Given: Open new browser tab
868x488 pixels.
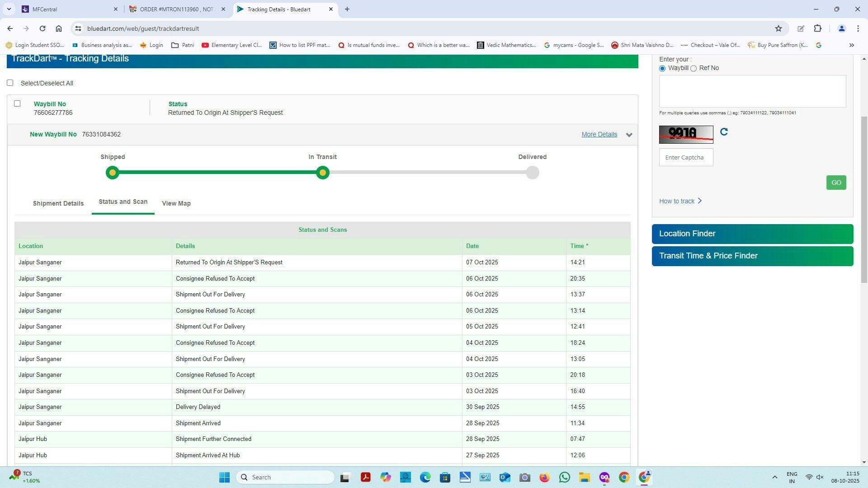Looking at the screenshot, I should (347, 9).
